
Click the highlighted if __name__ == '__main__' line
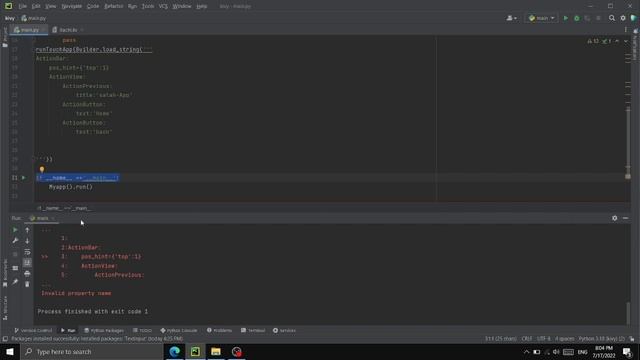(x=78, y=178)
